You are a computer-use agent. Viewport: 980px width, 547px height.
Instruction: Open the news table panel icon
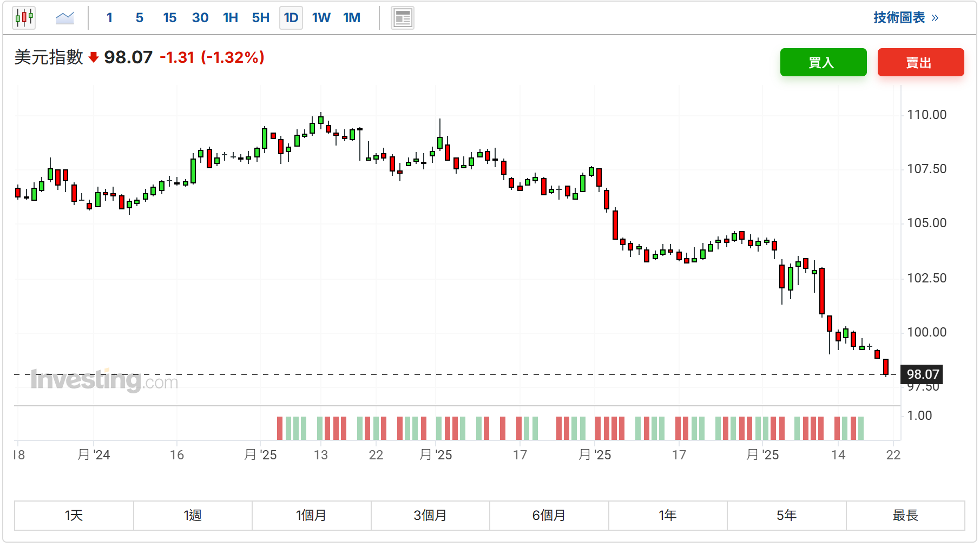[x=403, y=18]
